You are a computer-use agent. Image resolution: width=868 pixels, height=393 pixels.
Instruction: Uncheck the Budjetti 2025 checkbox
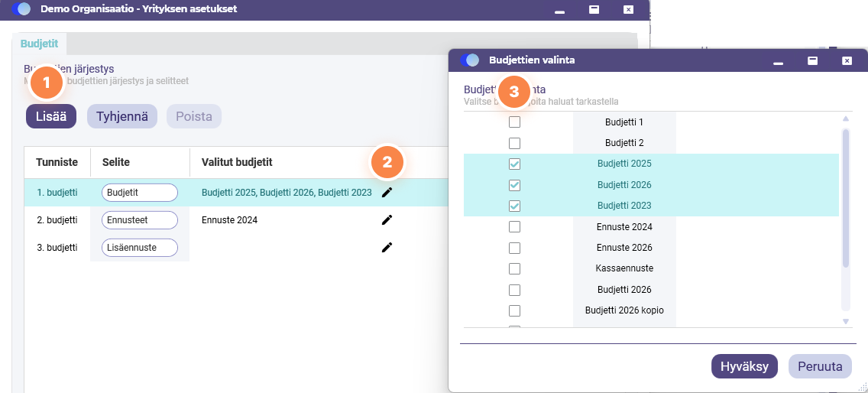coord(514,164)
